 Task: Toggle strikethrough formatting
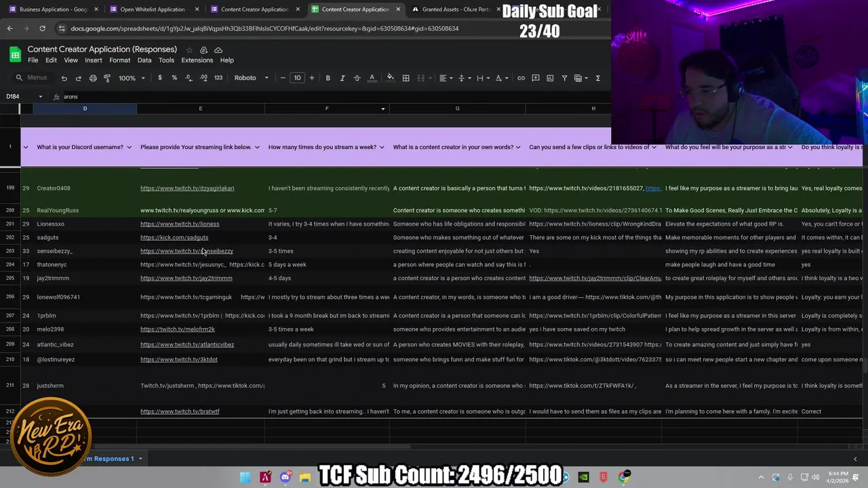pyautogui.click(x=357, y=78)
